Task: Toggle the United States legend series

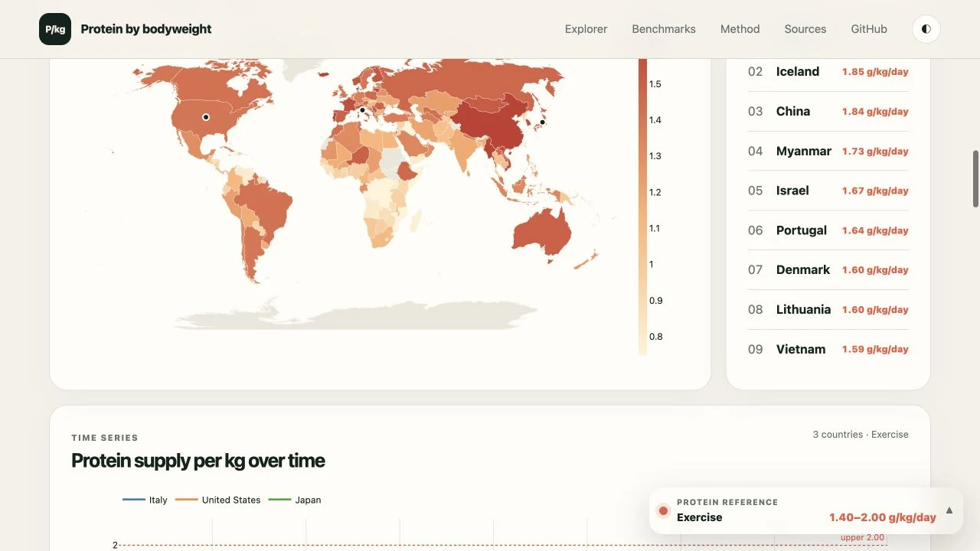Action: (x=218, y=500)
